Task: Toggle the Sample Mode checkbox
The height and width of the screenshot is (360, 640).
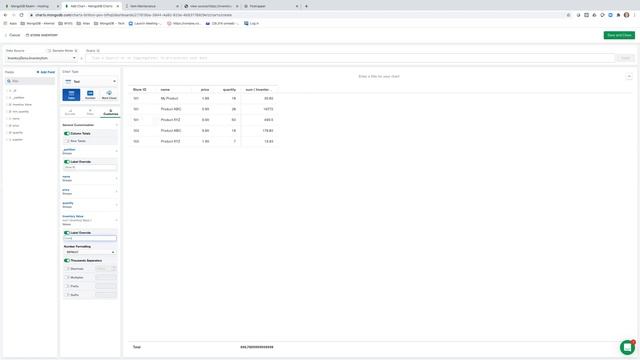Action: [49, 51]
